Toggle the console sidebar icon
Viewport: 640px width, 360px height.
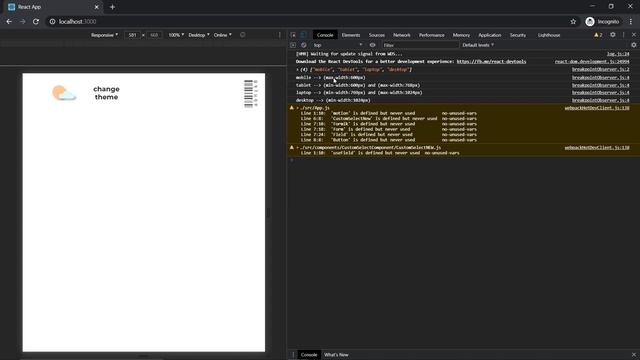pyautogui.click(x=293, y=45)
